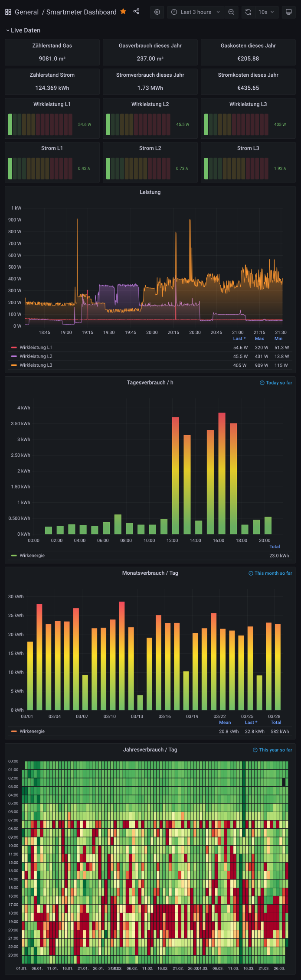Image resolution: width=301 pixels, height=980 pixels.
Task: Click the 45.5 W Wirkleistung L2 gauge value
Action: tap(183, 124)
